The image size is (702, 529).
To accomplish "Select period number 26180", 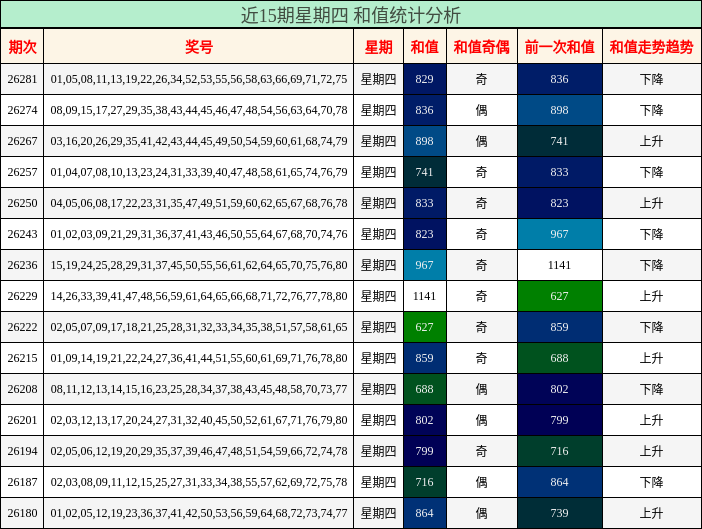I will pos(22,513).
